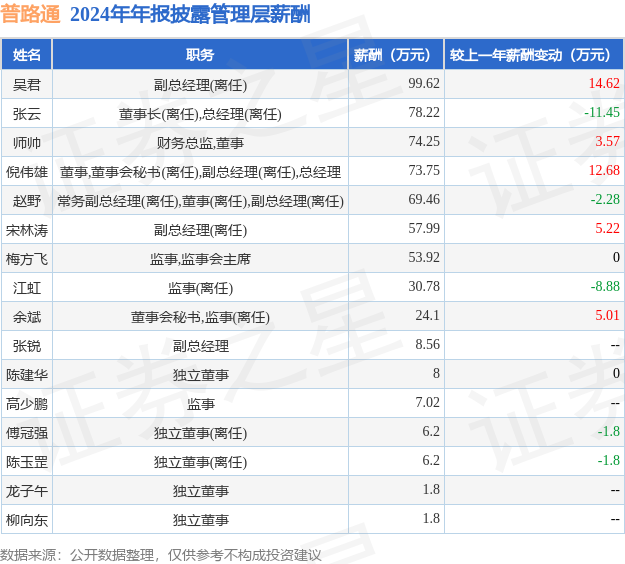The height and width of the screenshot is (564, 625).
Task: Click position starting 常务副总经理(离任)
Action: pyautogui.click(x=200, y=201)
